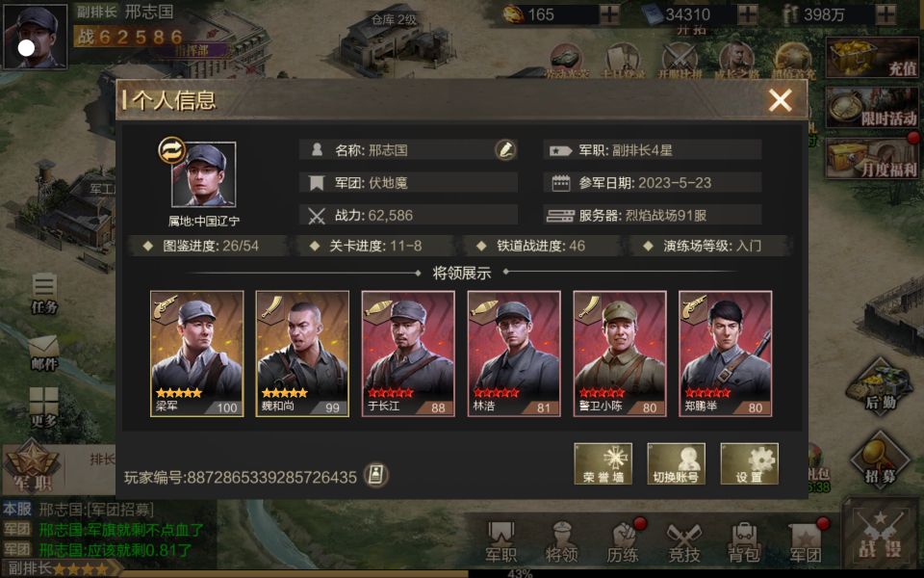Image resolution: width=924 pixels, height=578 pixels.
Task: Open 将领 generals tab in bottom bar
Action: click(x=561, y=541)
